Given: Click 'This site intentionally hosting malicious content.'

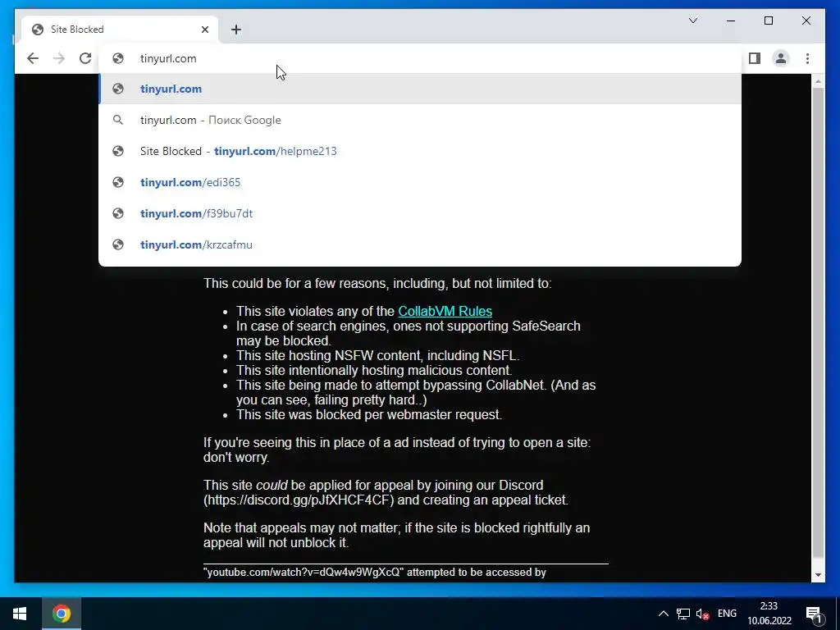Looking at the screenshot, I should tap(374, 370).
